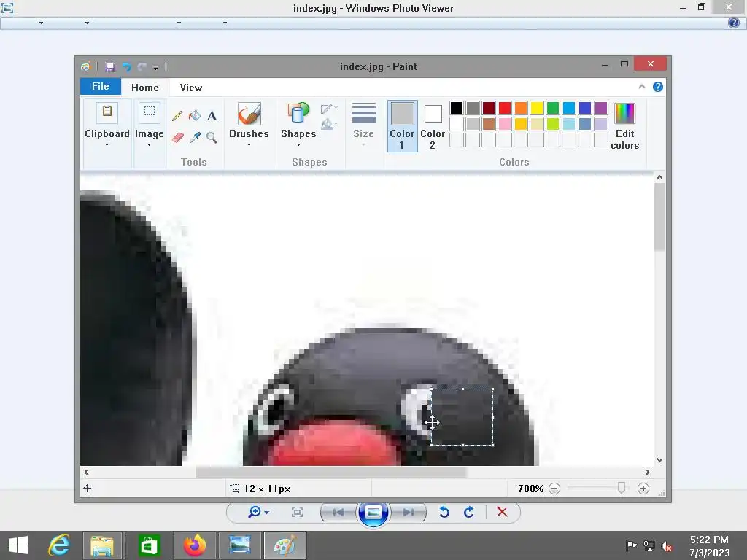Rotate clockwise in Photo Viewer
The height and width of the screenshot is (560, 747).
[x=469, y=513]
